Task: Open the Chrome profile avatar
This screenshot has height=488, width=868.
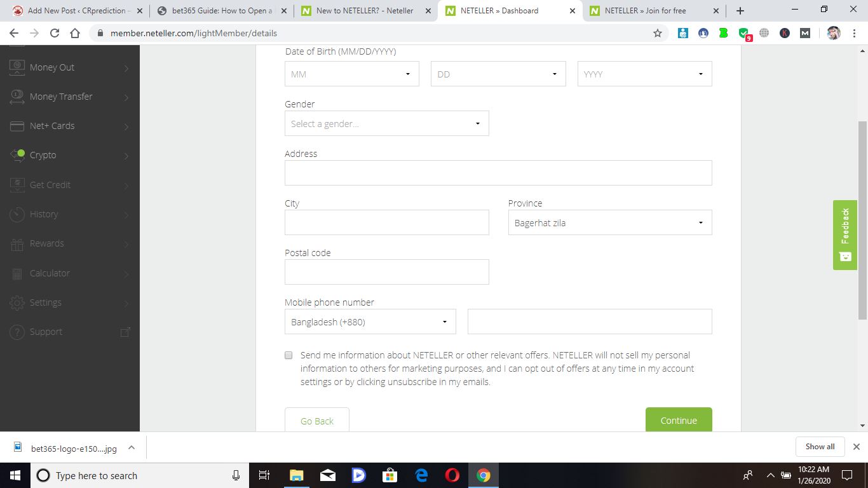Action: pyautogui.click(x=834, y=33)
